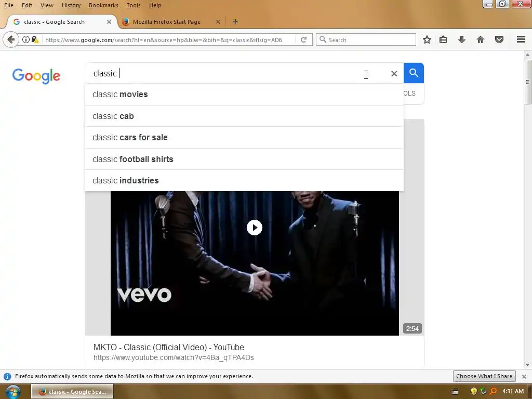Show bookmarks list icon
The width and height of the screenshot is (532, 399).
[443, 39]
